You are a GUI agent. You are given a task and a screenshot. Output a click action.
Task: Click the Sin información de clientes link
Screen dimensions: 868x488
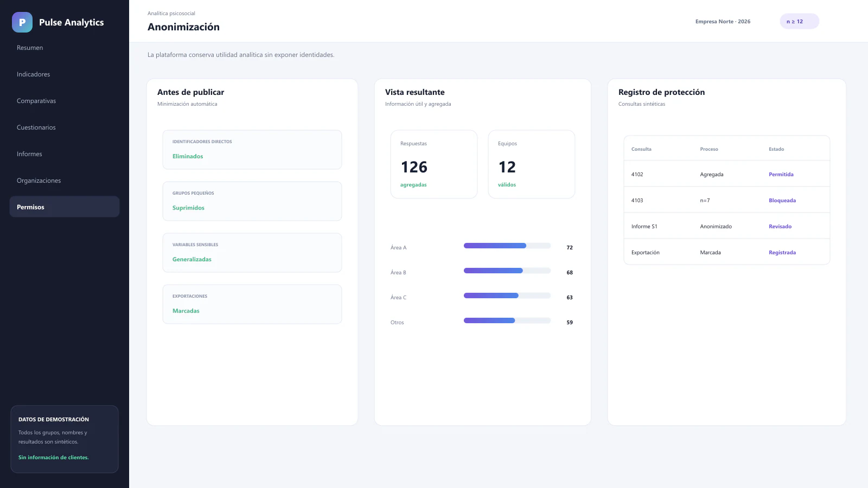(x=54, y=458)
